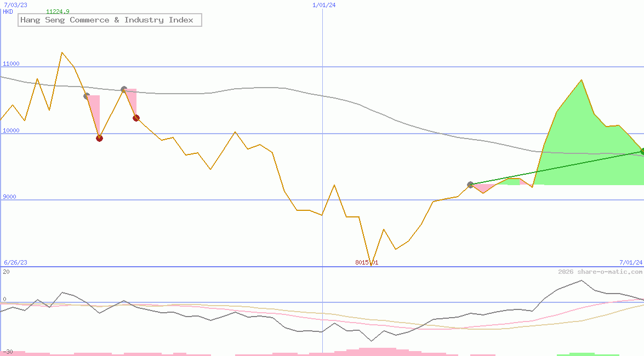This screenshot has width=644, height=356.
Task: Click the red exit marker above the 10000 line
Action: point(136,118)
